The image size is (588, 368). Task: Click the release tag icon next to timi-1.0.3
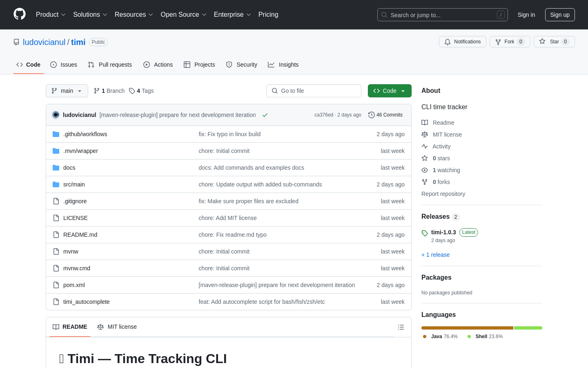click(x=425, y=233)
